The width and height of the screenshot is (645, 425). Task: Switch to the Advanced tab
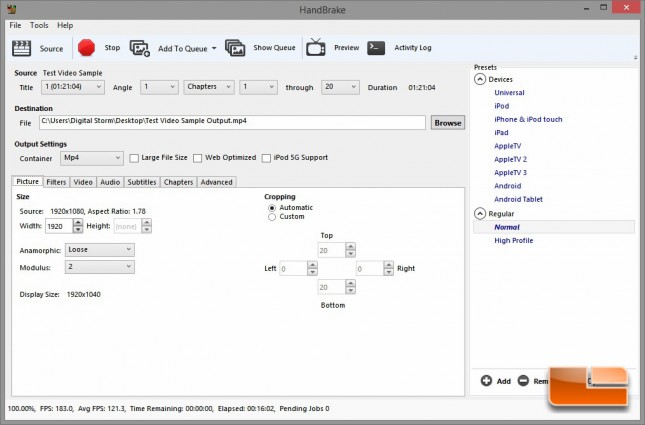point(216,182)
